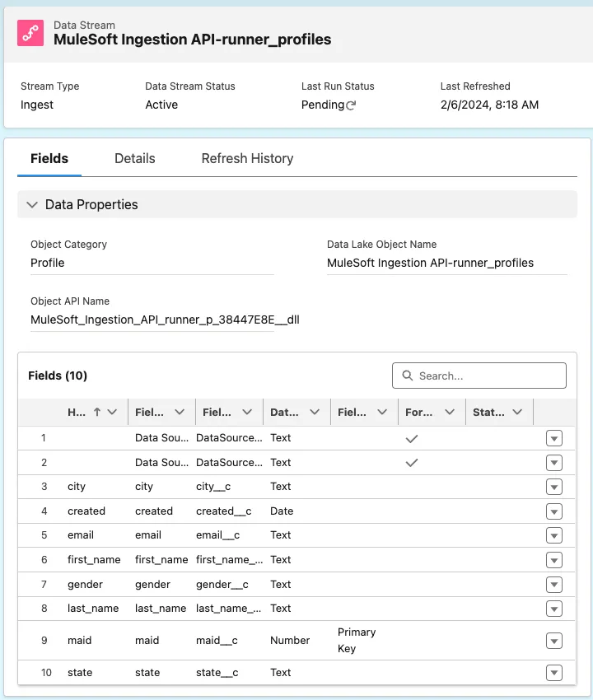This screenshot has height=700, width=593.
Task: Click the Dat... column header label
Action: pyautogui.click(x=284, y=412)
